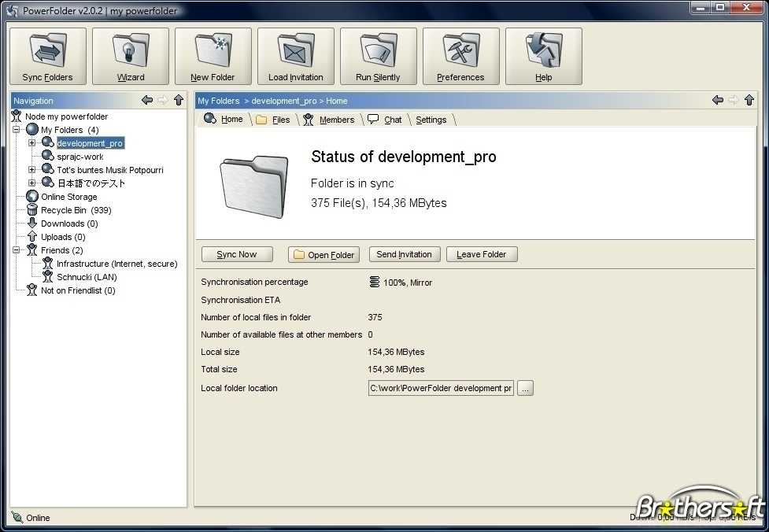
Task: Switch to the Members tab
Action: pos(330,120)
